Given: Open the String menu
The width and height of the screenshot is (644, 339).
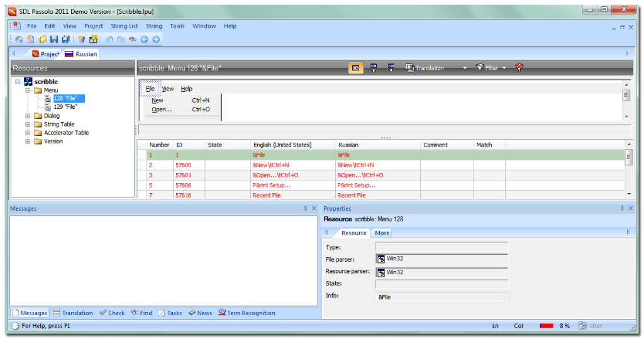Looking at the screenshot, I should tap(154, 26).
